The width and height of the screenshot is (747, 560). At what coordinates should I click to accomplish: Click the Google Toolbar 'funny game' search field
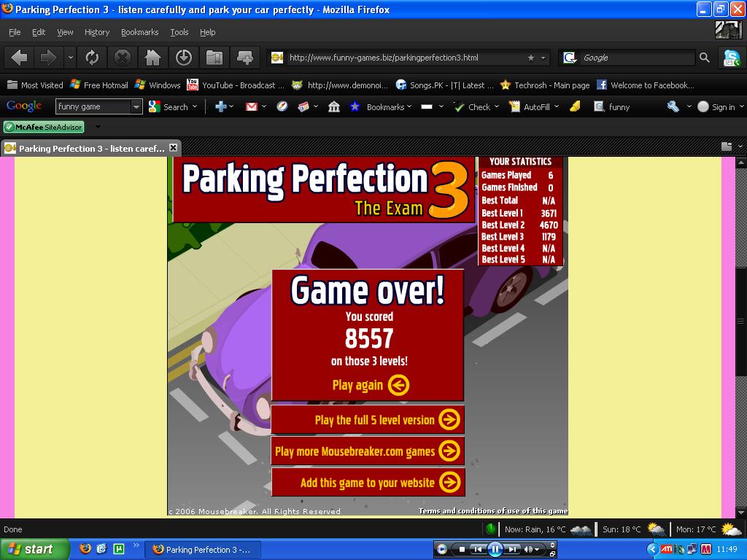point(93,106)
